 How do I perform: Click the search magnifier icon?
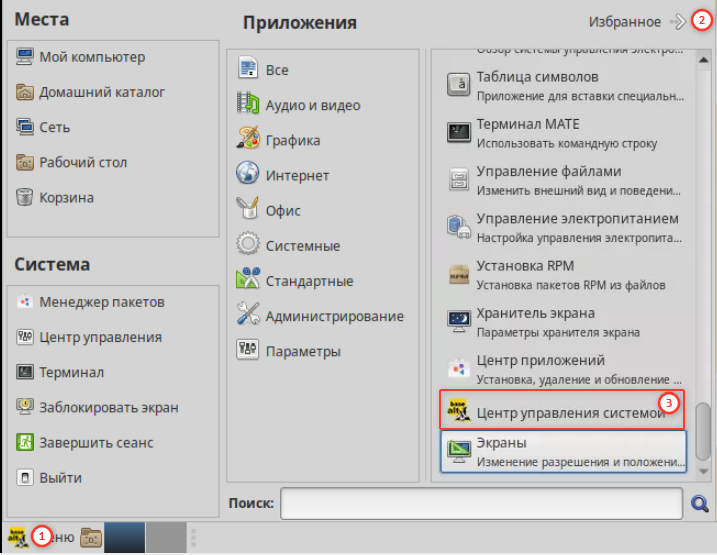point(700,503)
